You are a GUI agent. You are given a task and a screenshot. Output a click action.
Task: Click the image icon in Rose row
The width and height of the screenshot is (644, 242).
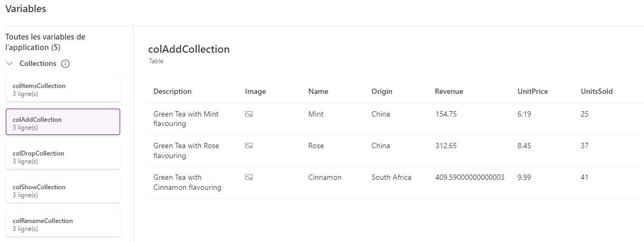(249, 146)
